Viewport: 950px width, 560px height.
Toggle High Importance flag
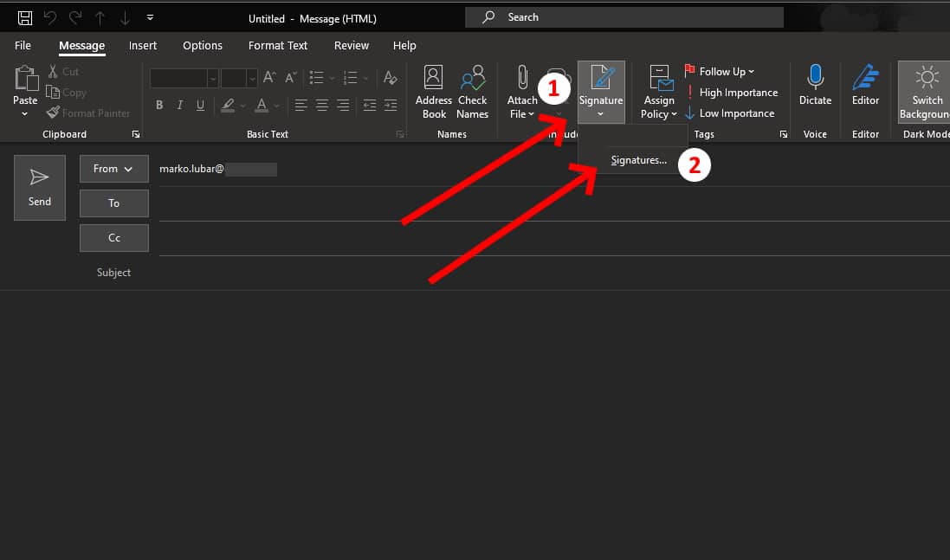(731, 93)
